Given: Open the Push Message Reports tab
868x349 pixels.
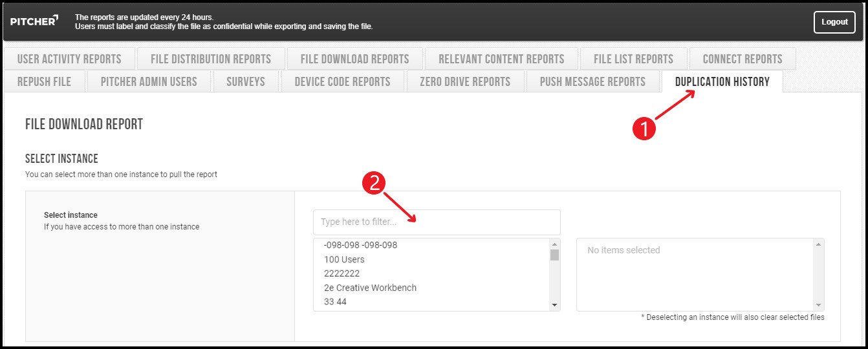Looking at the screenshot, I should click(x=592, y=81).
